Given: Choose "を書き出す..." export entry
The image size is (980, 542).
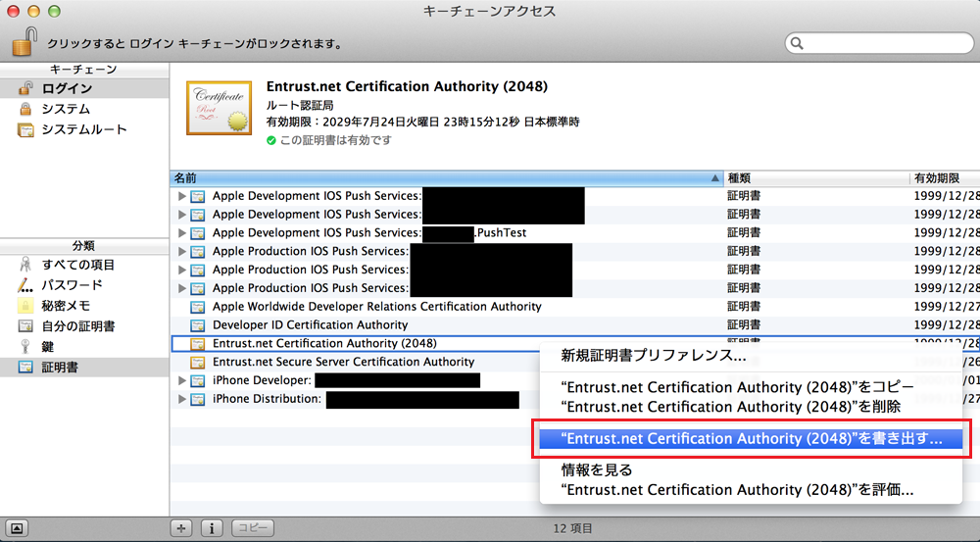Looking at the screenshot, I should [751, 438].
